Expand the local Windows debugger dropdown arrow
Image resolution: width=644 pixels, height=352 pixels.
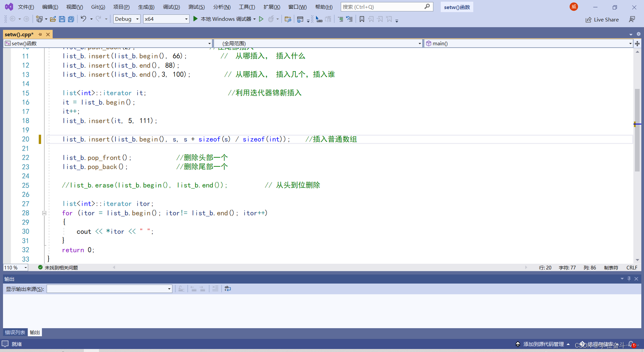[x=255, y=19]
